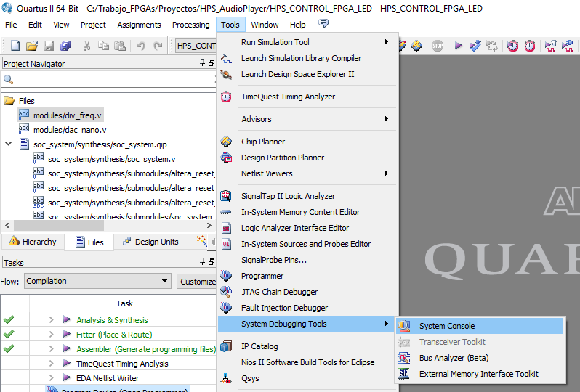Launch SignalTap II Logic Analyzer
Screen dimensions: 580x392
(307, 196)
